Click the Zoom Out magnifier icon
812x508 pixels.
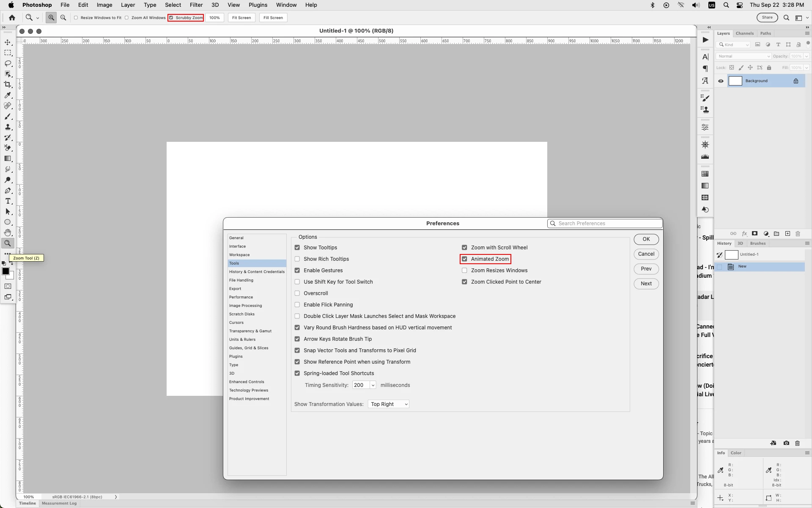(x=63, y=18)
